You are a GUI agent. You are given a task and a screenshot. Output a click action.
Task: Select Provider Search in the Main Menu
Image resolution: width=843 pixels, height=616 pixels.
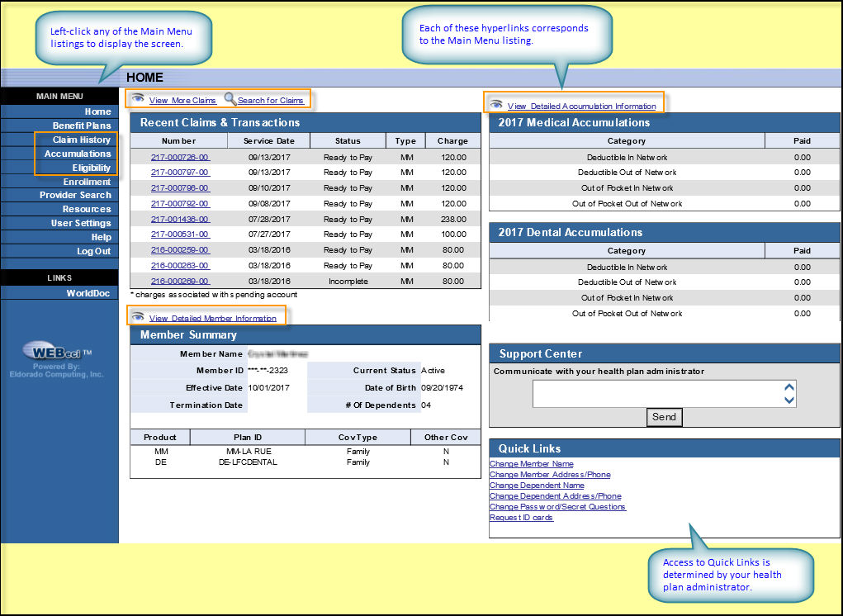(75, 195)
